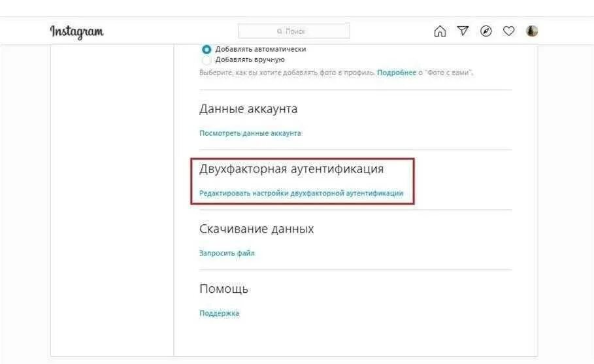Screen dimensions: 594x364
Task: Click the Помощь heading
Action: [x=224, y=289]
